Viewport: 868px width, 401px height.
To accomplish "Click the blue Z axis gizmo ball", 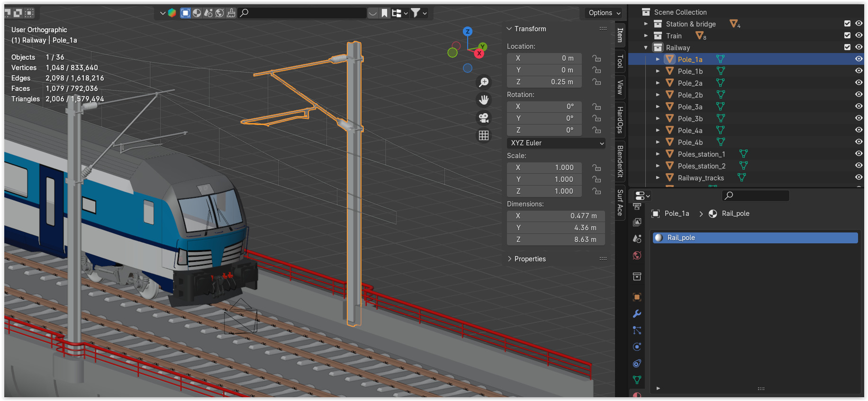I will pos(468,32).
